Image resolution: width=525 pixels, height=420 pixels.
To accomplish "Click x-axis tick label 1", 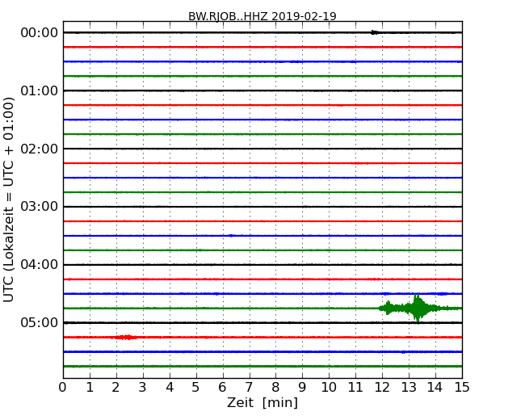I will pyautogui.click(x=90, y=388).
